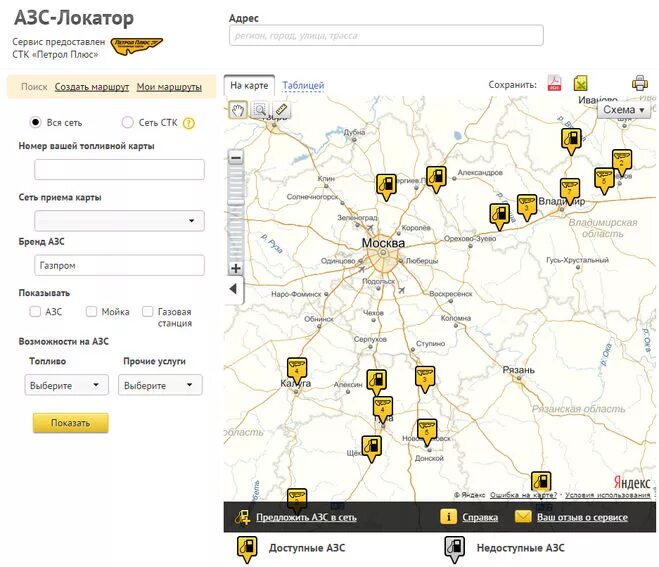Click the printer icon

coord(640,83)
